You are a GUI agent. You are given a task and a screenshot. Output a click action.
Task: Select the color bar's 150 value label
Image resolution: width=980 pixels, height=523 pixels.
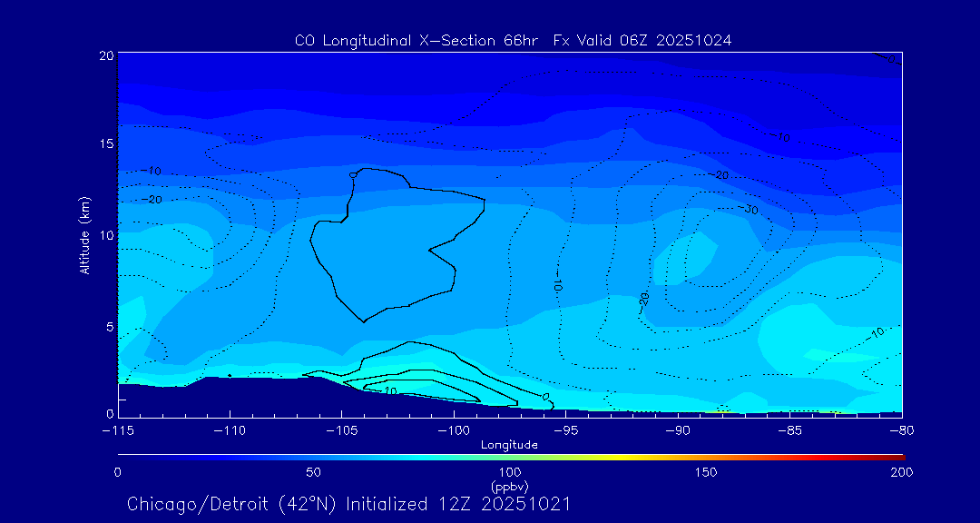click(705, 472)
